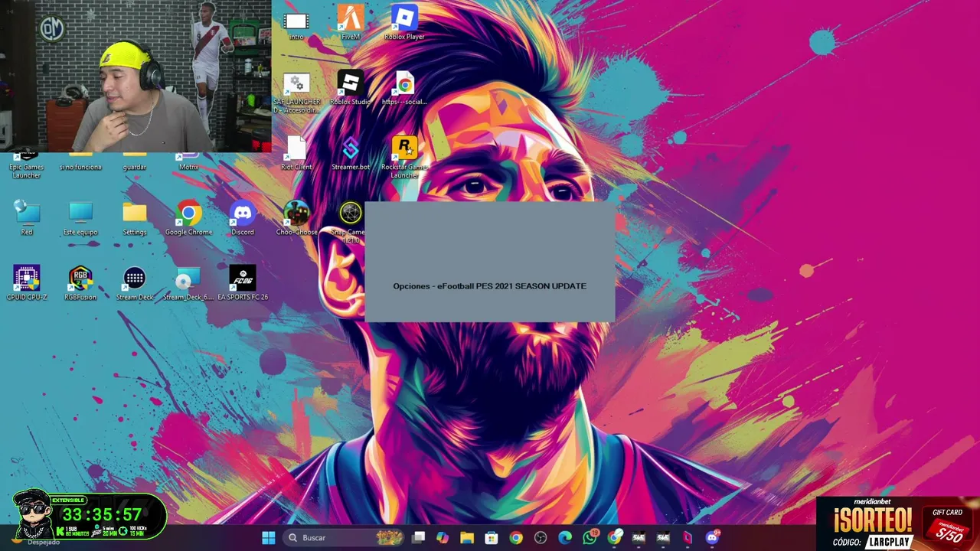
Task: Launch the Roblox Studio desktop shortcut
Action: pyautogui.click(x=351, y=83)
